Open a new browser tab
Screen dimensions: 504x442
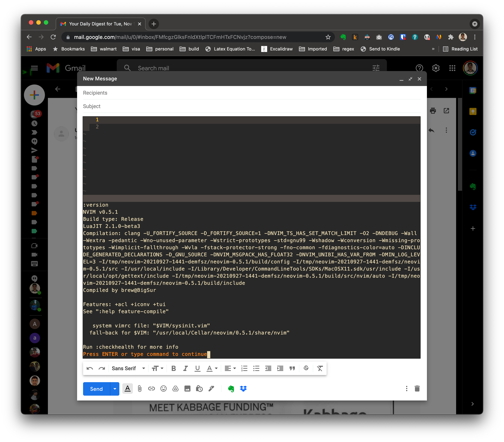154,24
